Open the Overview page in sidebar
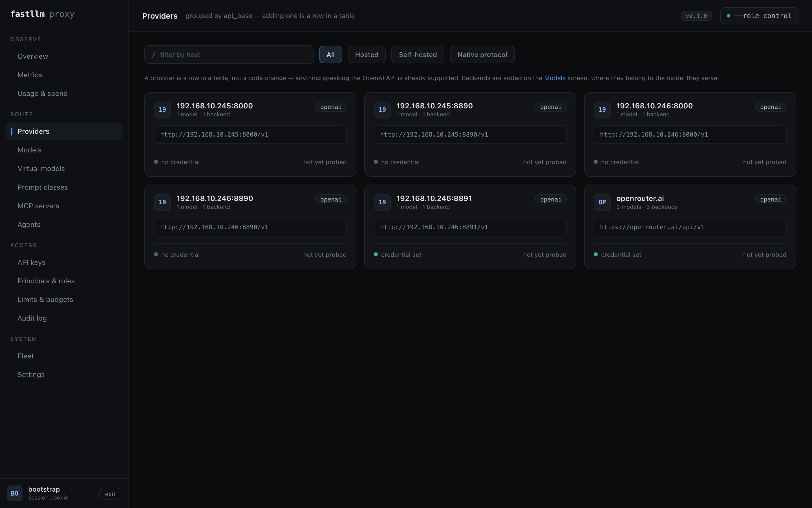The width and height of the screenshot is (812, 508). [x=64, y=56]
